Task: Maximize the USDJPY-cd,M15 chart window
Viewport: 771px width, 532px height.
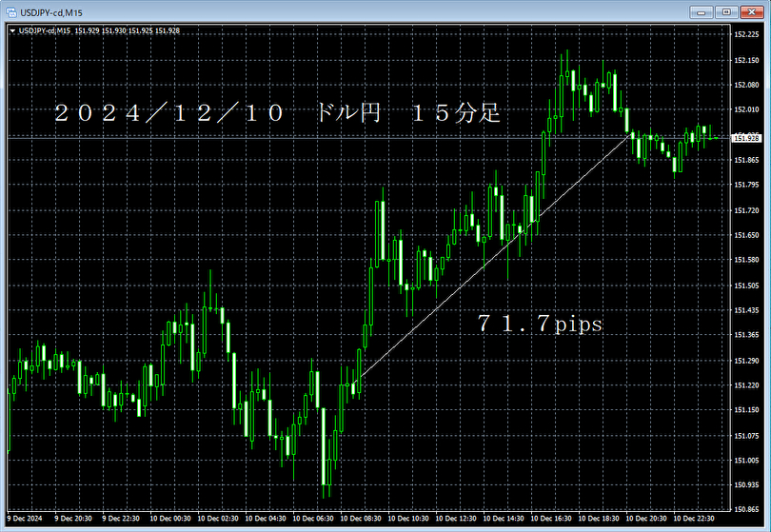Action: (x=726, y=11)
